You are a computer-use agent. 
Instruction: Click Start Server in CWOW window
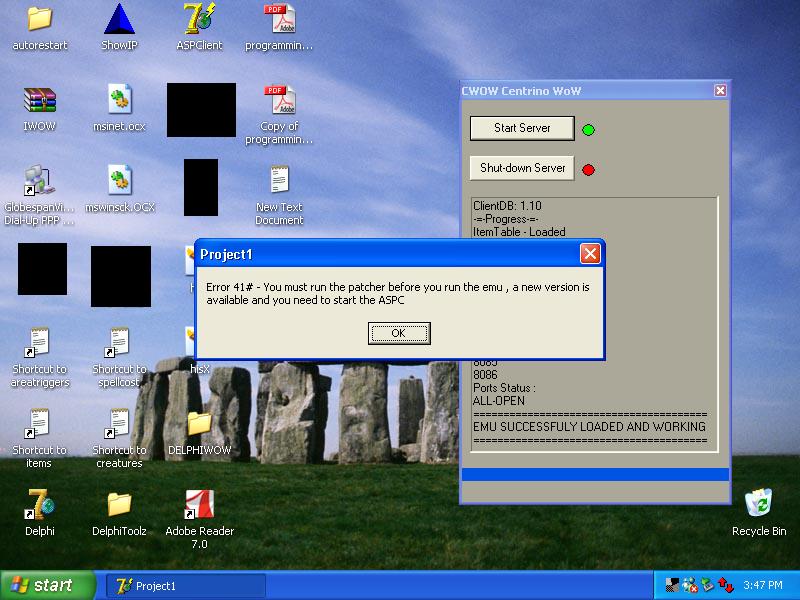click(x=522, y=128)
